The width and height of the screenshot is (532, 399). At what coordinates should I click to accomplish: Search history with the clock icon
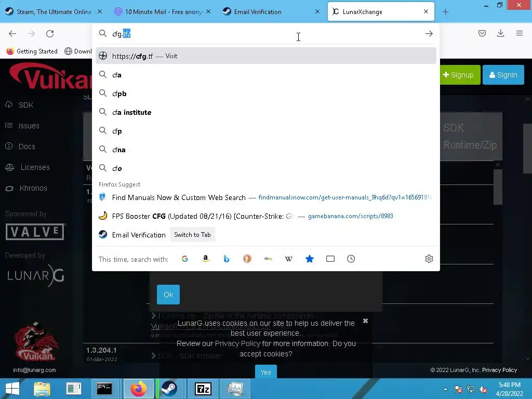tap(351, 259)
